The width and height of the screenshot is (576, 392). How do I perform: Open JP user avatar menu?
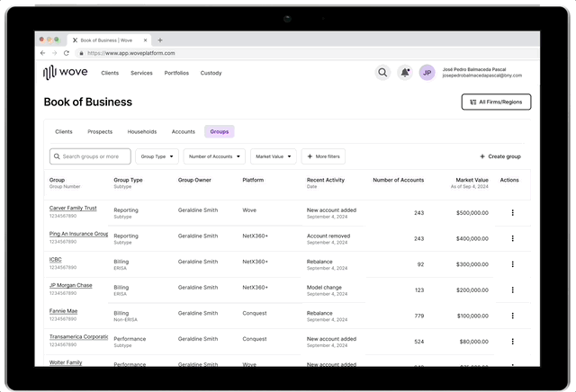click(427, 73)
